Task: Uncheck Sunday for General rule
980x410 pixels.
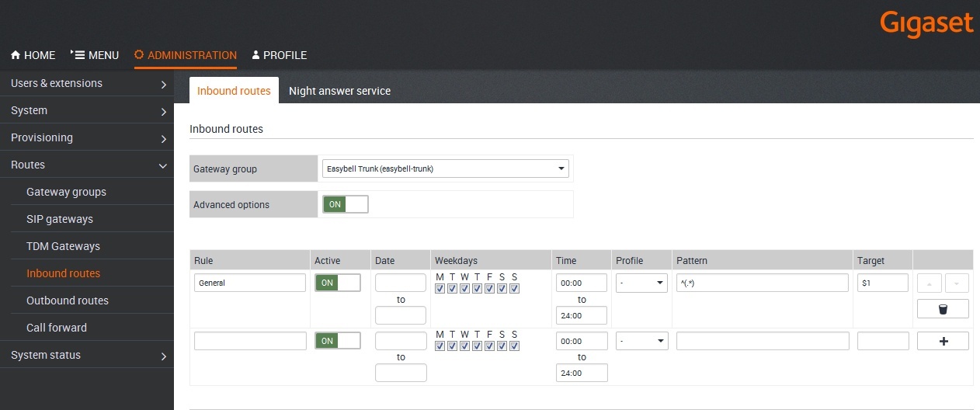Action: coord(514,289)
